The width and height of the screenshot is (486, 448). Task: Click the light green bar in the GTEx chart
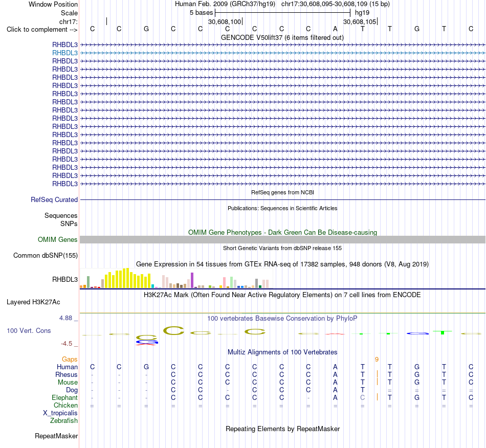click(x=232, y=282)
